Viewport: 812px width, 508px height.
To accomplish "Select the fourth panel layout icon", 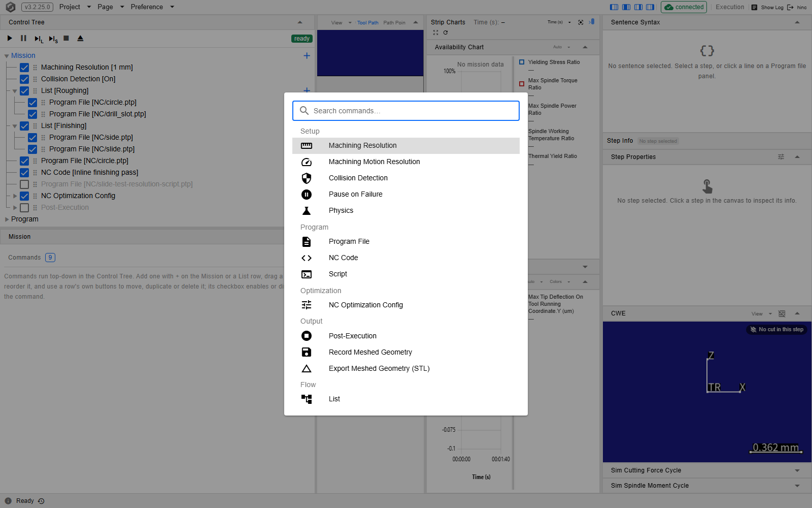I will click(x=650, y=7).
